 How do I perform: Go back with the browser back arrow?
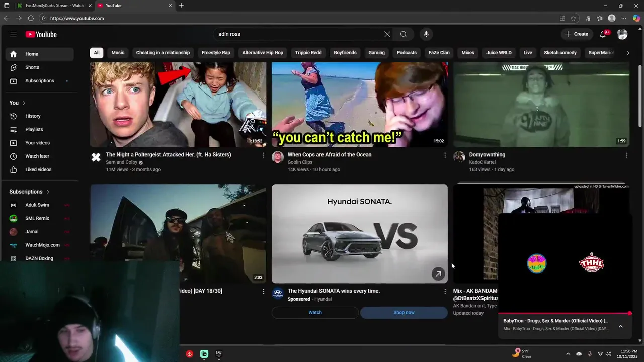(x=7, y=18)
